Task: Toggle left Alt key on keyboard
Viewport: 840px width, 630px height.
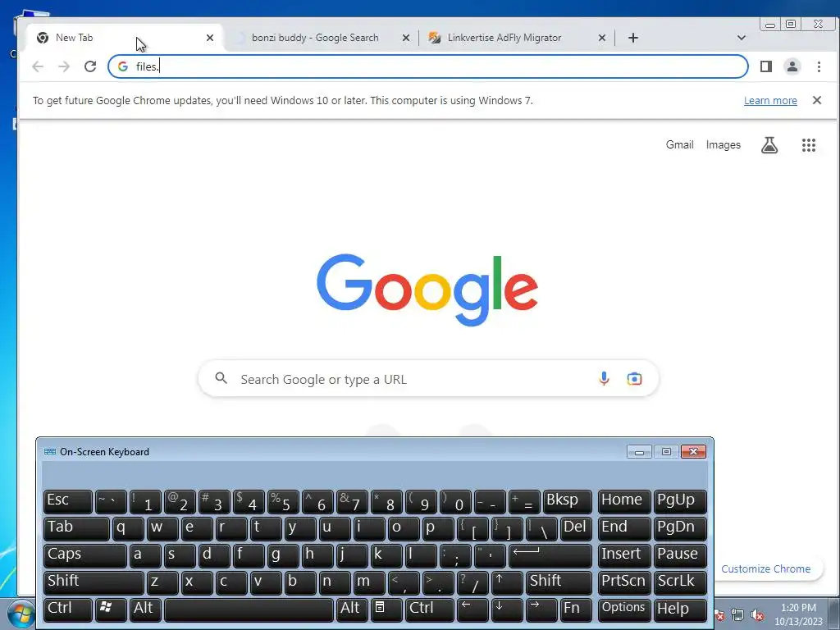Action: click(x=146, y=609)
